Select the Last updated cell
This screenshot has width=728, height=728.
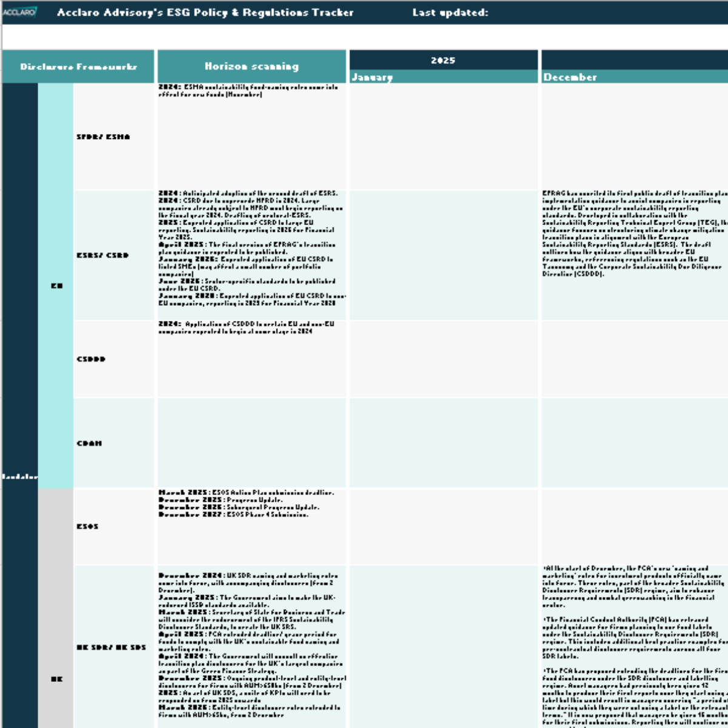450,12
